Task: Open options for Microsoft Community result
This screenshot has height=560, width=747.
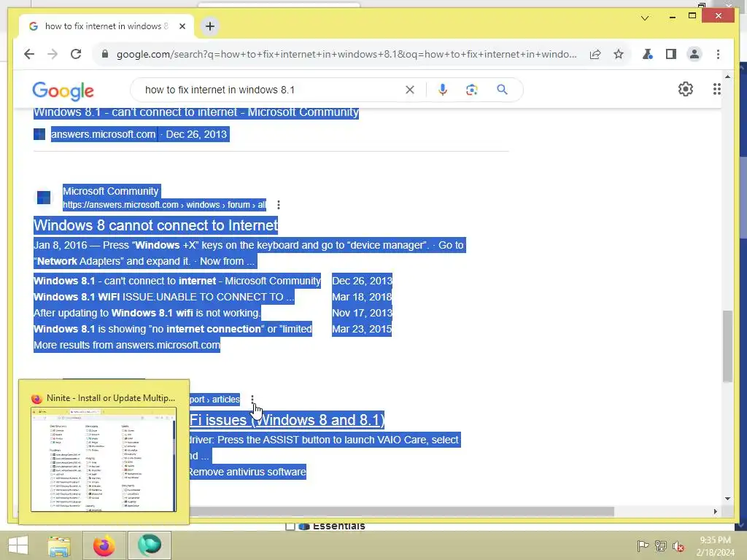Action: pyautogui.click(x=278, y=205)
